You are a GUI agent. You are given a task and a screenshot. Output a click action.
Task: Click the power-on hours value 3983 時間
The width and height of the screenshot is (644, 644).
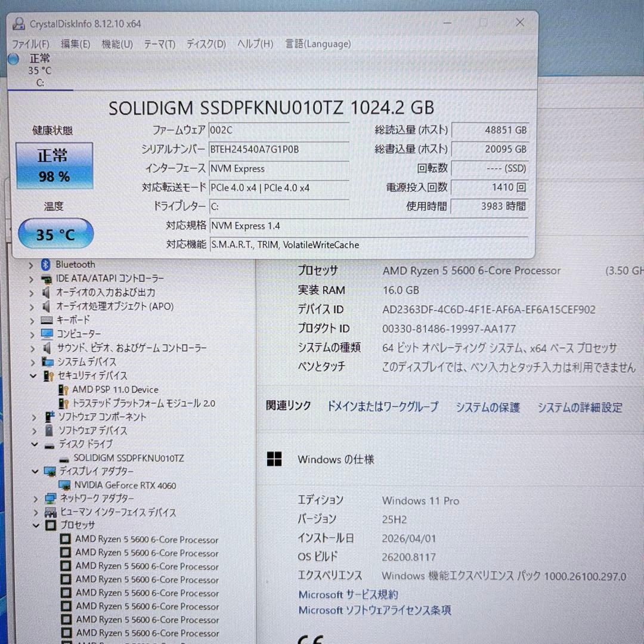point(490,206)
